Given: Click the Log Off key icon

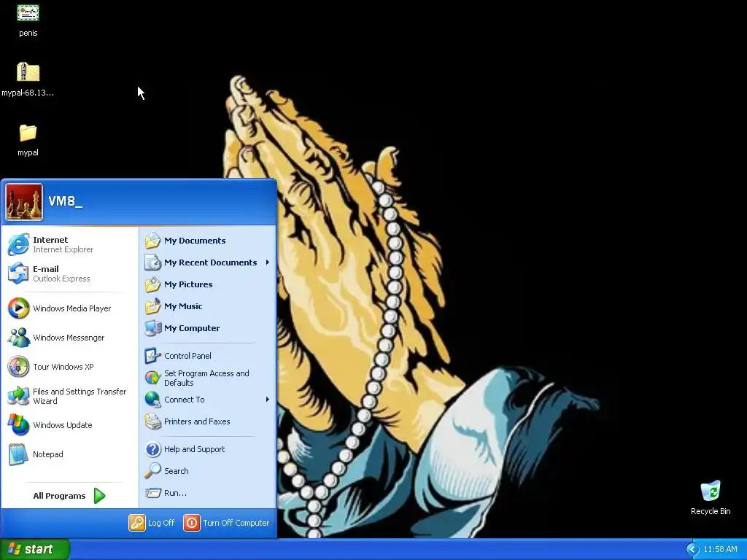Looking at the screenshot, I should [x=136, y=523].
